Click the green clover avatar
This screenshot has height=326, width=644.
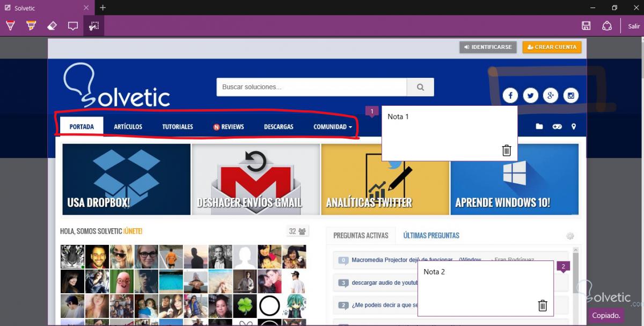coord(245,306)
